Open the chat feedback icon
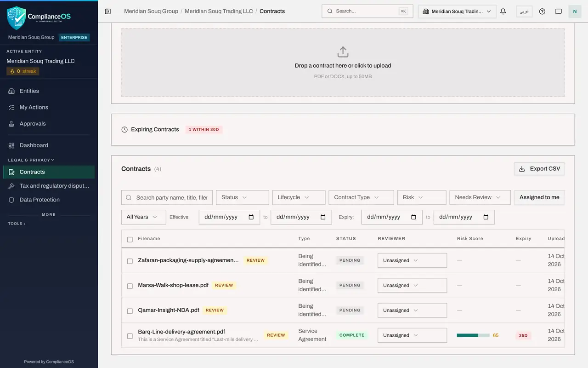This screenshot has height=368, width=588. coord(559,11)
